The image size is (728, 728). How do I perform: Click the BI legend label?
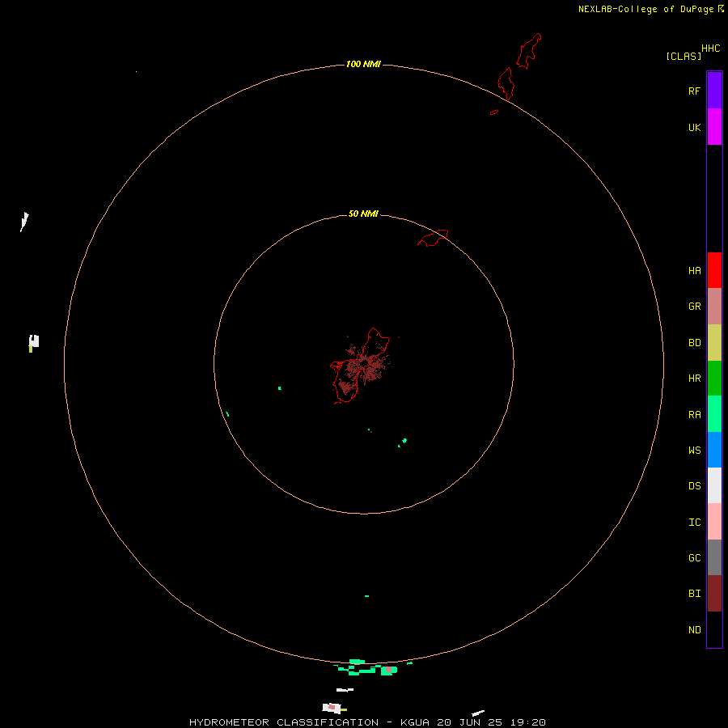pos(694,594)
